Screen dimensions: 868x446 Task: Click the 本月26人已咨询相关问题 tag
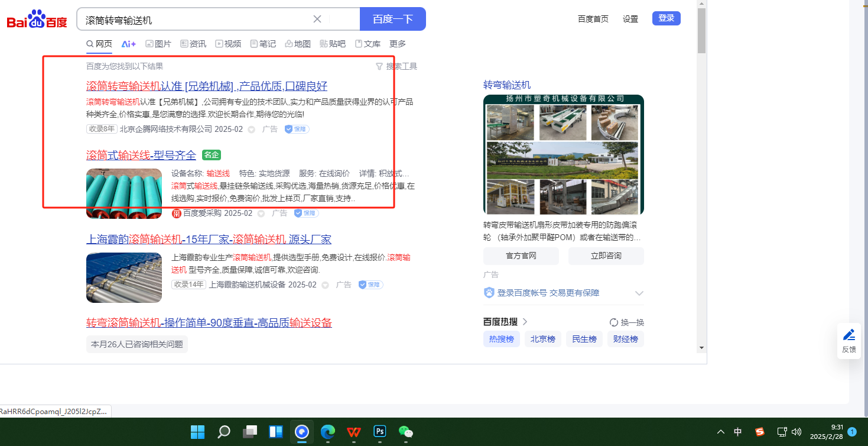pos(137,344)
